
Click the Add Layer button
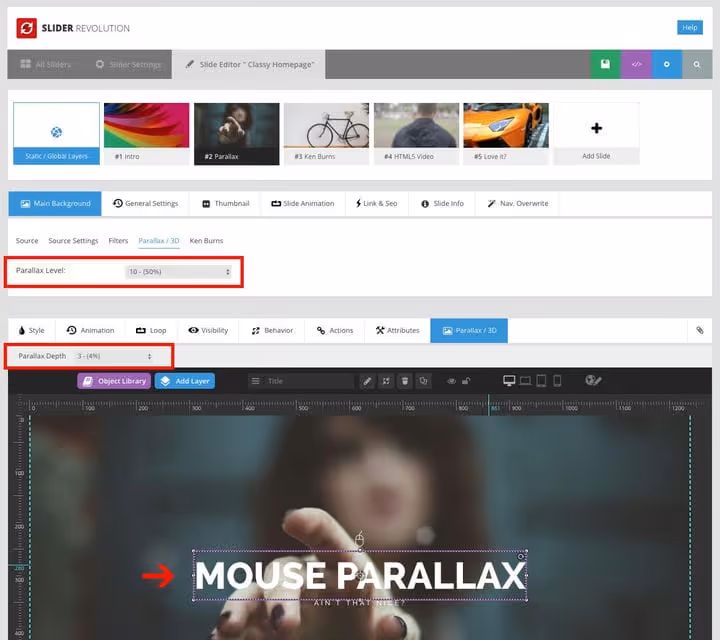[185, 381]
